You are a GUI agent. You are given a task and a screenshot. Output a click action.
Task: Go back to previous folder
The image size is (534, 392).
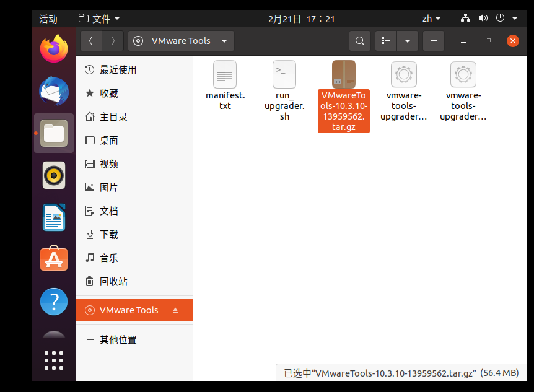click(x=91, y=41)
